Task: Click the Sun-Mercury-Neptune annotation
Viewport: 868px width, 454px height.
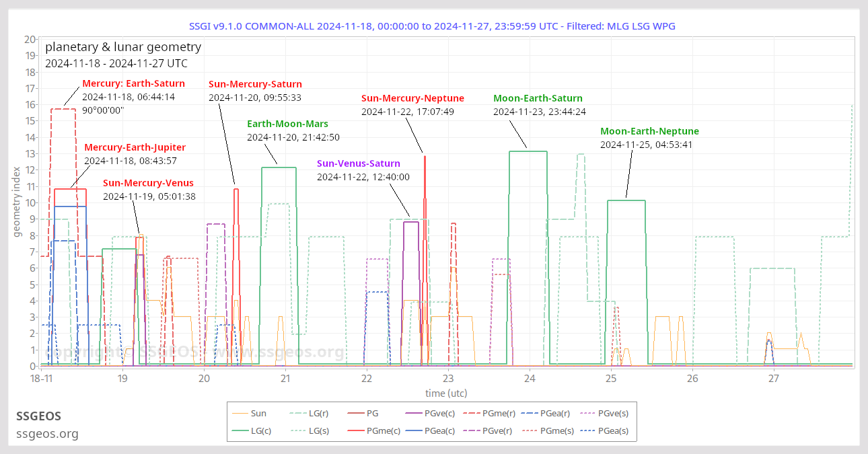Action: pos(412,98)
